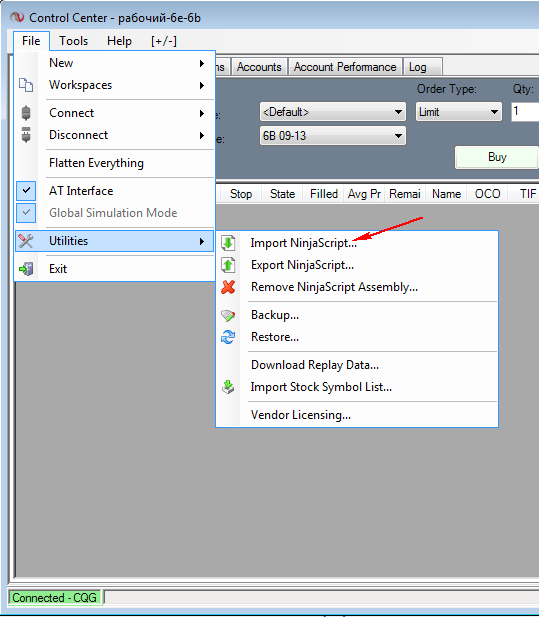539x617 pixels.
Task: Click the Disconnect plug icon
Action: [x=26, y=135]
